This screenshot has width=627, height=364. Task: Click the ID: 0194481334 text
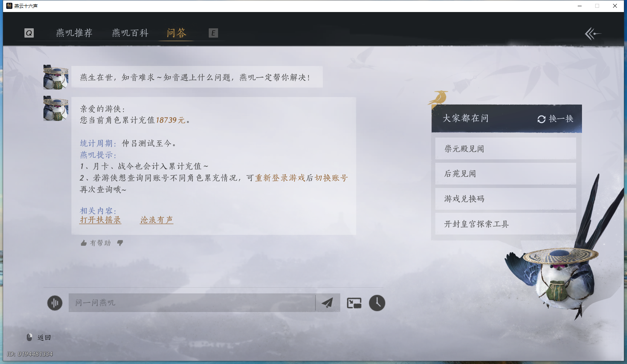point(30,354)
